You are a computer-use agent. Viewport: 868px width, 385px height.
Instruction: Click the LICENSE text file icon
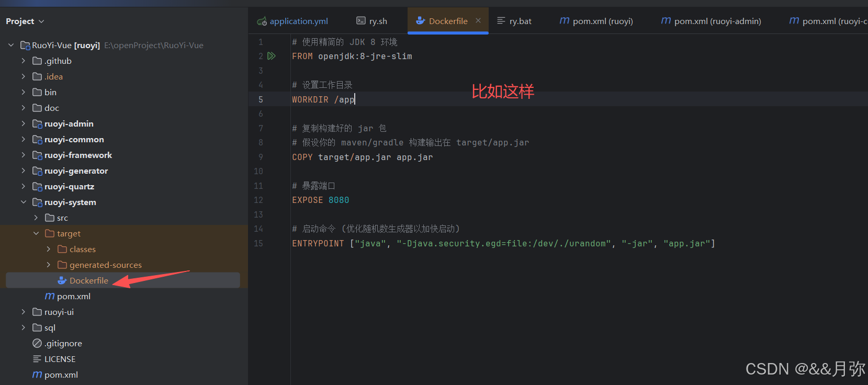(x=37, y=359)
